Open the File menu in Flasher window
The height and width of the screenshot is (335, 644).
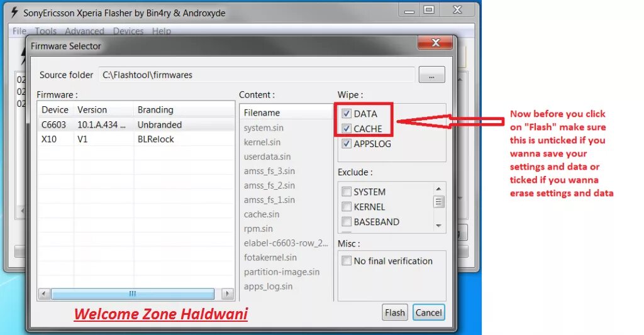pos(19,31)
